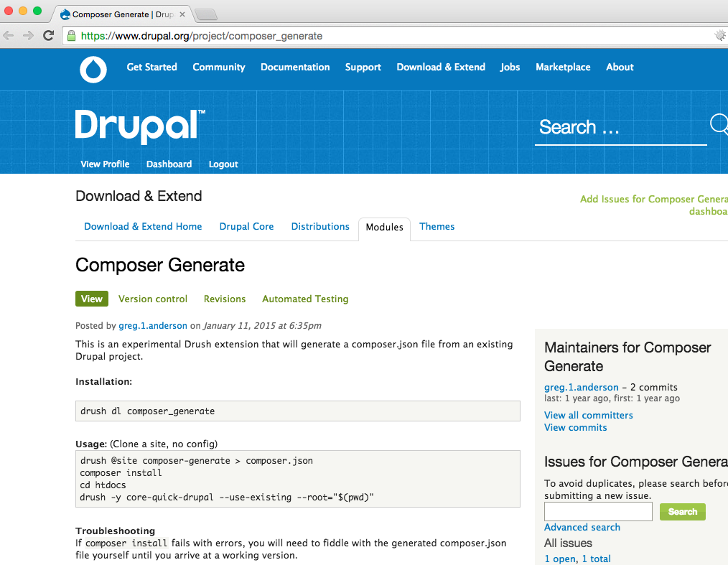Click the search magnifier icon
The width and height of the screenshot is (728, 565).
[719, 124]
